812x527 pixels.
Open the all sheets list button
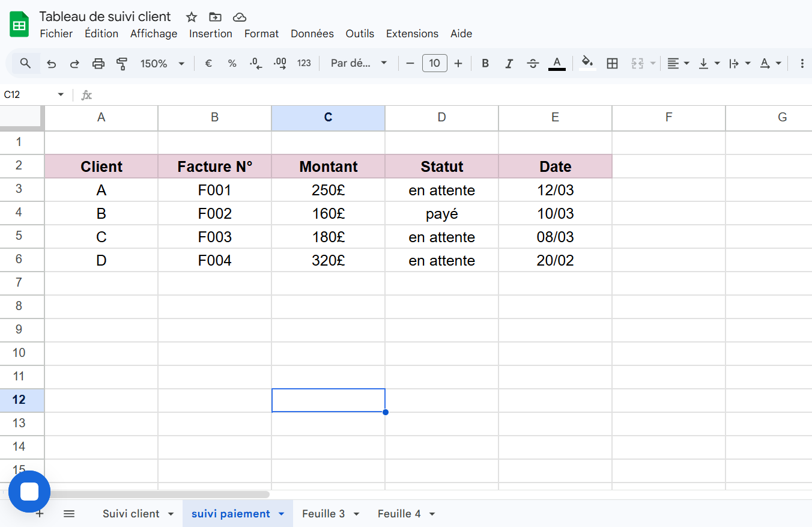pos(69,514)
